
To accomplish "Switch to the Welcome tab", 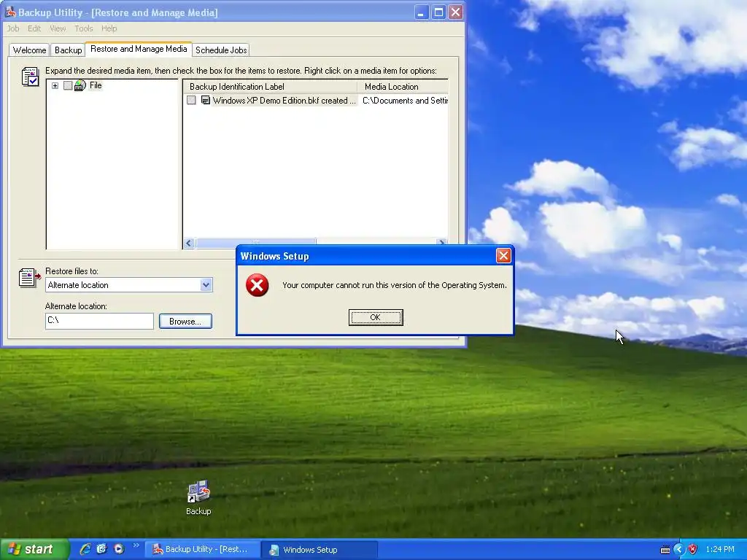I will (29, 50).
